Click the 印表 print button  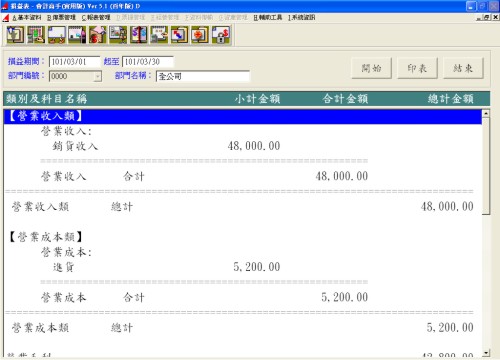click(417, 68)
